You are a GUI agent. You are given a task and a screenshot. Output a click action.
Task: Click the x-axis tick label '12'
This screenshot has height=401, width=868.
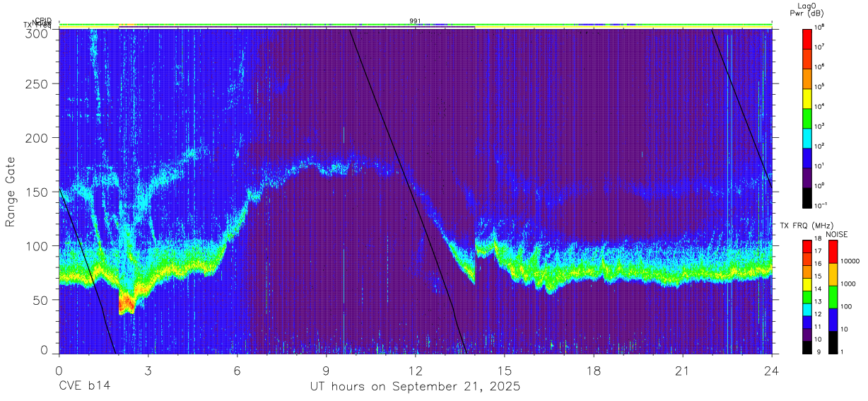pos(415,371)
